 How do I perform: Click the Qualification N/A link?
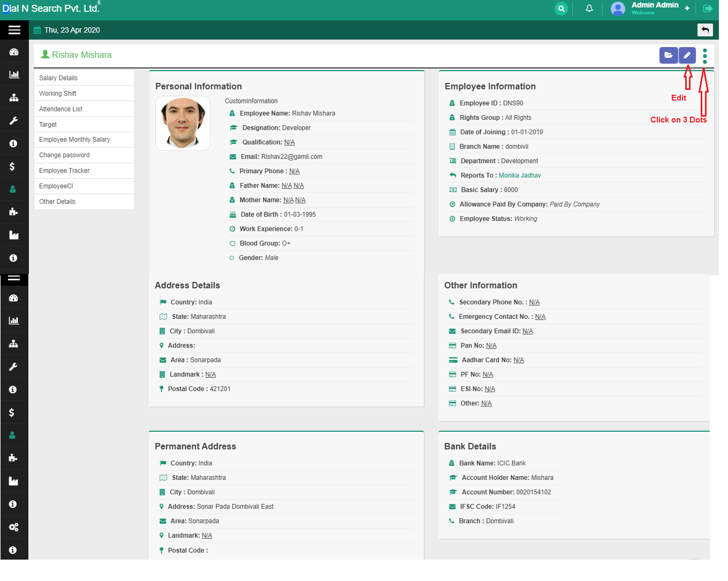coord(289,142)
